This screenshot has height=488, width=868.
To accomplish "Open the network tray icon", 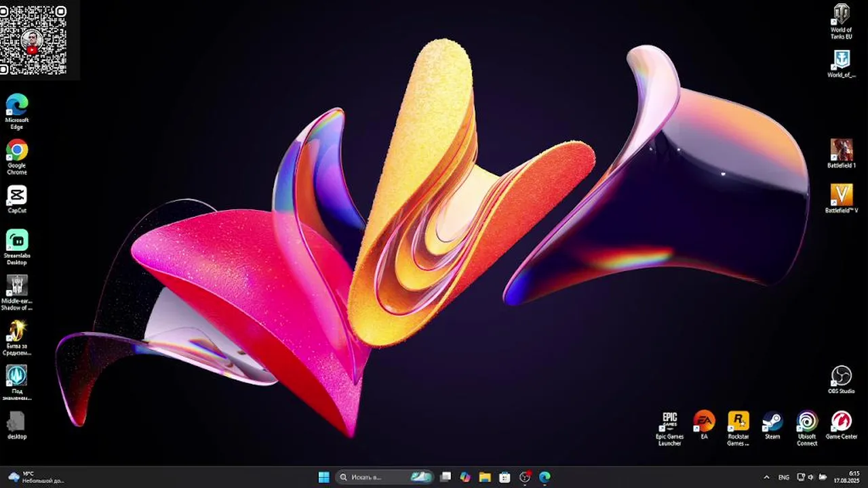I will [x=801, y=477].
